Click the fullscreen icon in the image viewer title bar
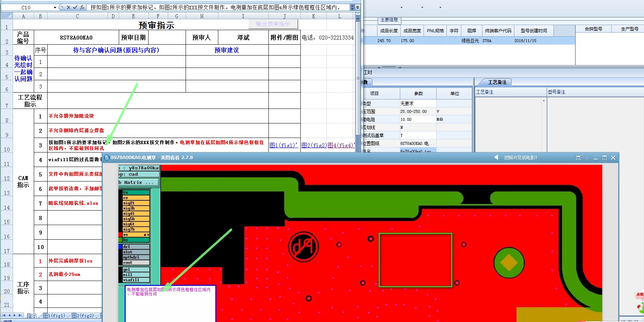Image resolution: width=644 pixels, height=322 pixels. [x=578, y=158]
